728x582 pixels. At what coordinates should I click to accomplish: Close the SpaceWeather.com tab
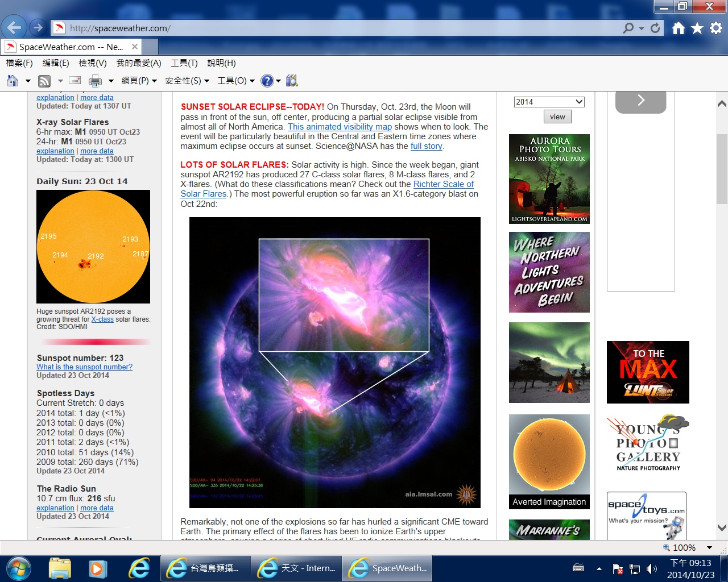135,47
